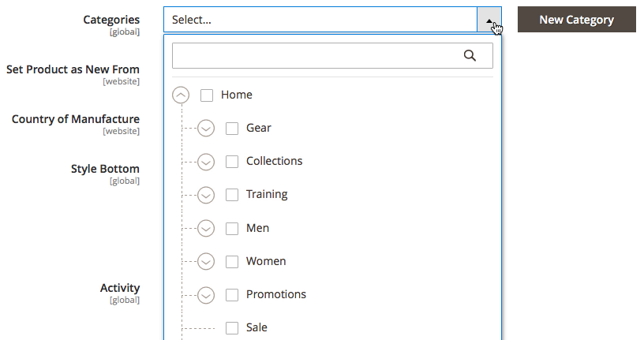Enable the Training category checkbox
The width and height of the screenshot is (644, 340).
point(232,195)
